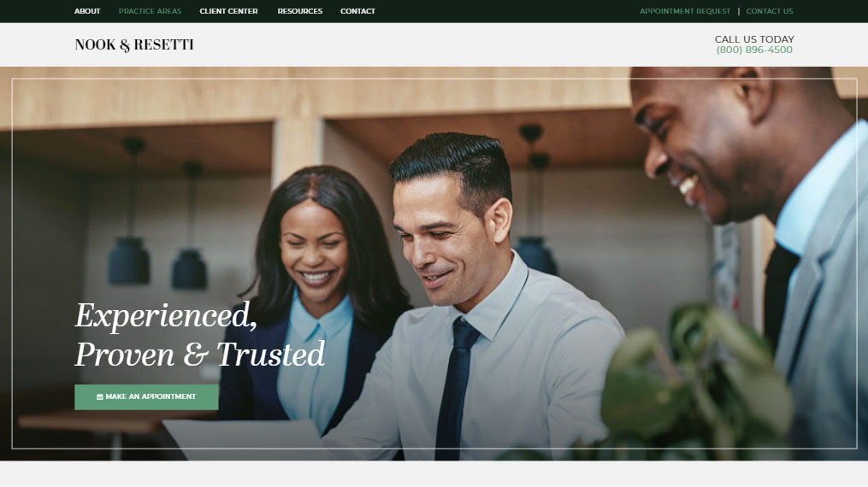Follow the Appointment Request link
Image resolution: width=868 pixels, height=487 pixels.
tap(685, 11)
